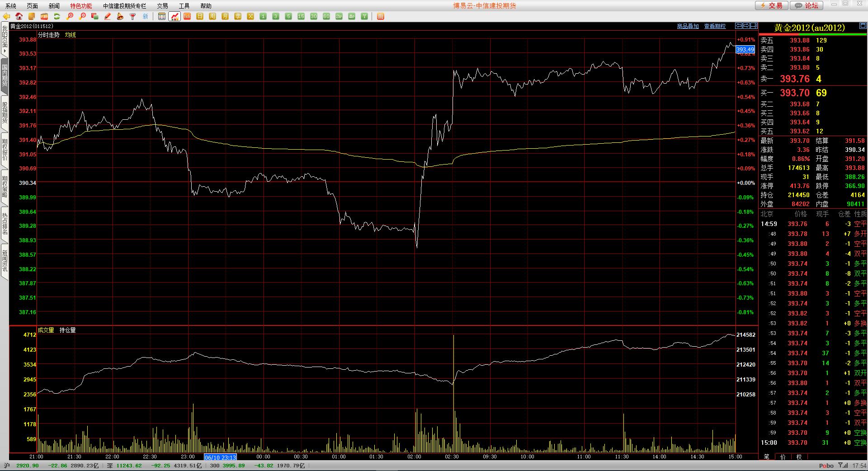Select the weekly 周 K-line period
The width and height of the screenshot is (868, 471).
(x=212, y=16)
